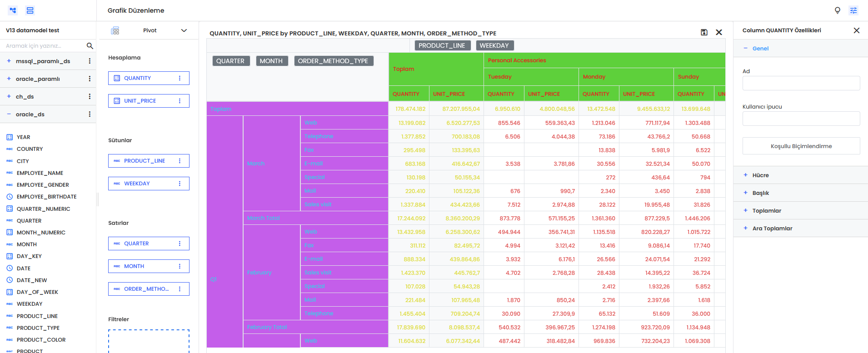Click the list layout view icon
The height and width of the screenshot is (353, 868).
tap(30, 10)
